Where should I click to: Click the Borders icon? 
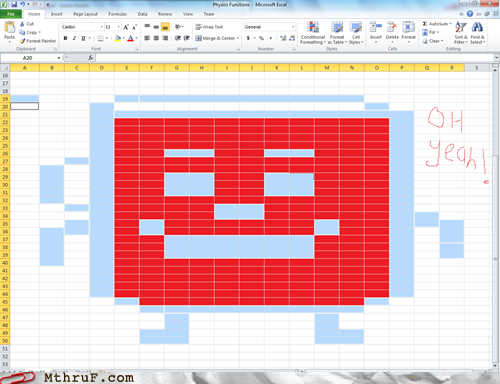click(100, 38)
